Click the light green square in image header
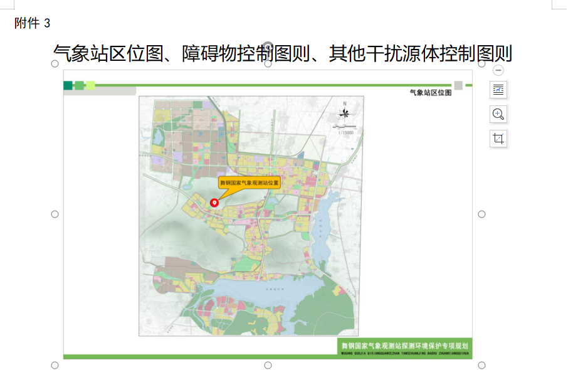 (90, 85)
